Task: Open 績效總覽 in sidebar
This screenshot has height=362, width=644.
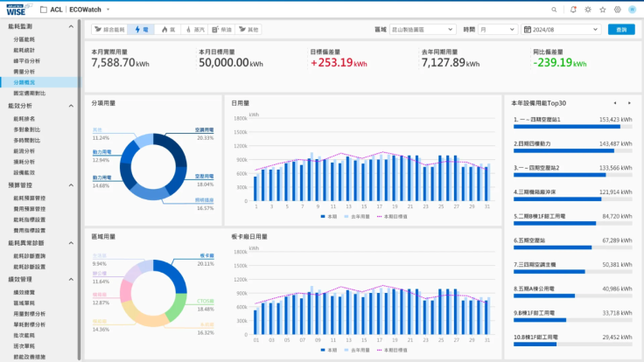Action: [x=24, y=292]
